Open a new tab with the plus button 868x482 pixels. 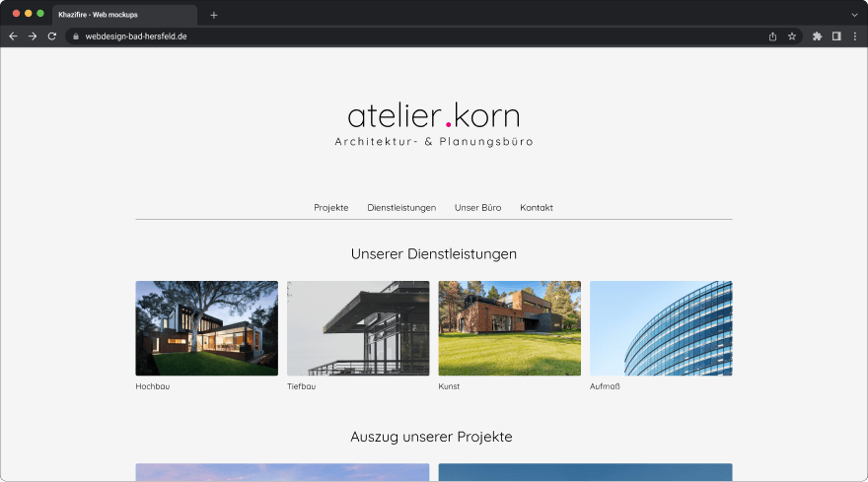(x=214, y=15)
